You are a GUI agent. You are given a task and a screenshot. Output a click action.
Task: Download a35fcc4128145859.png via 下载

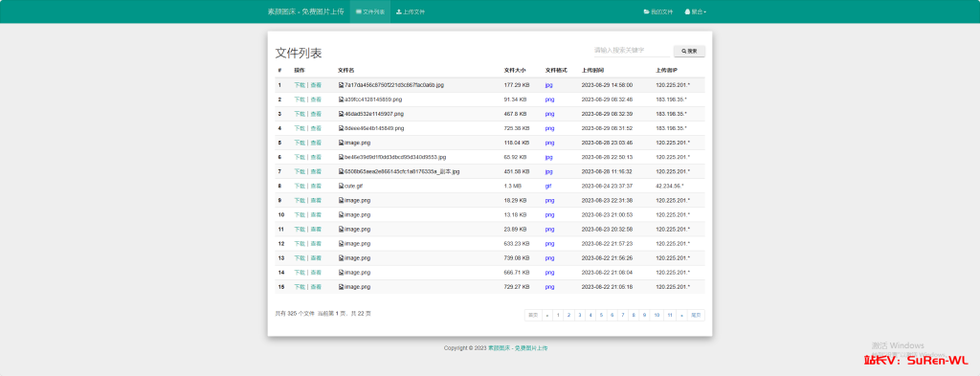click(300, 100)
